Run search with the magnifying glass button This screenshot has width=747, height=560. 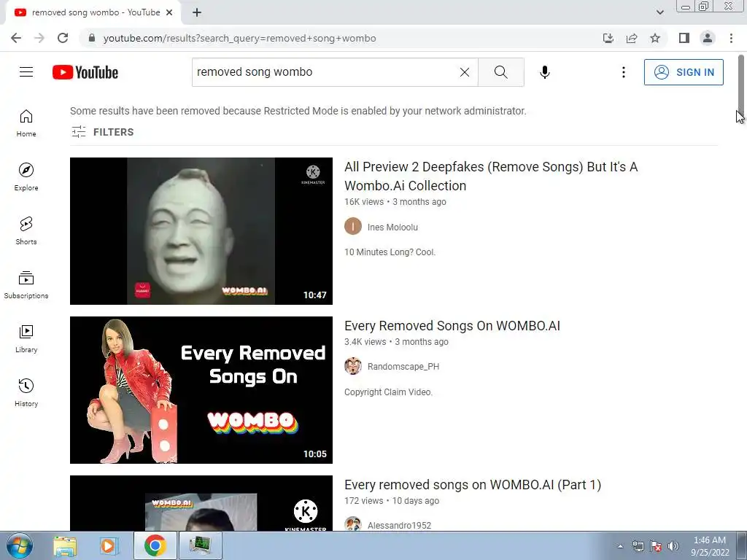click(x=500, y=72)
